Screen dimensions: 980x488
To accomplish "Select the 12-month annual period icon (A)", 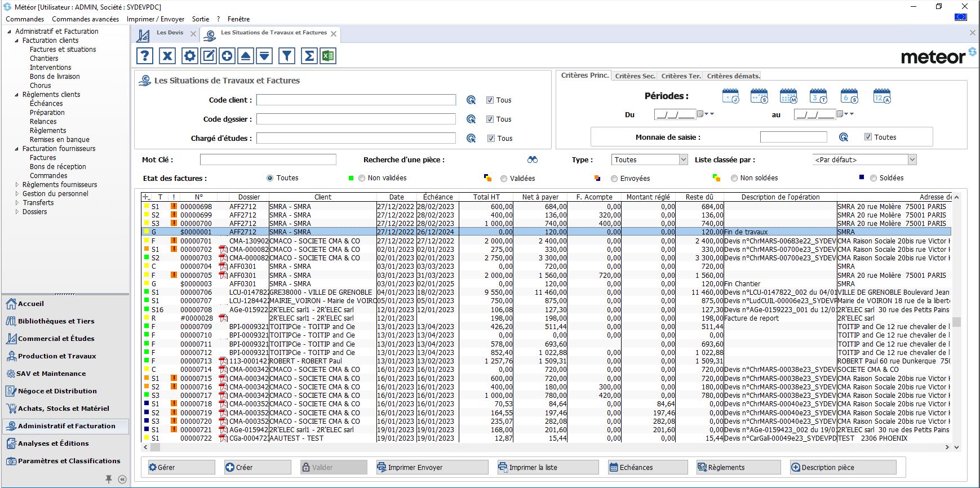I will coord(882,96).
